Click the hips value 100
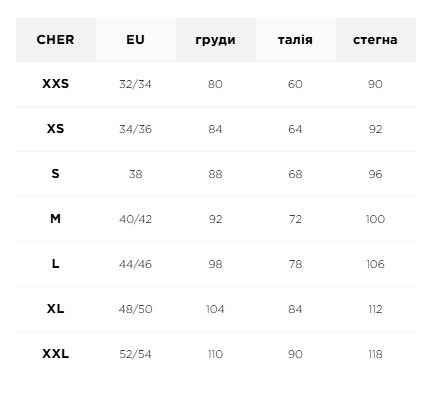This screenshot has height=395, width=440. (375, 219)
